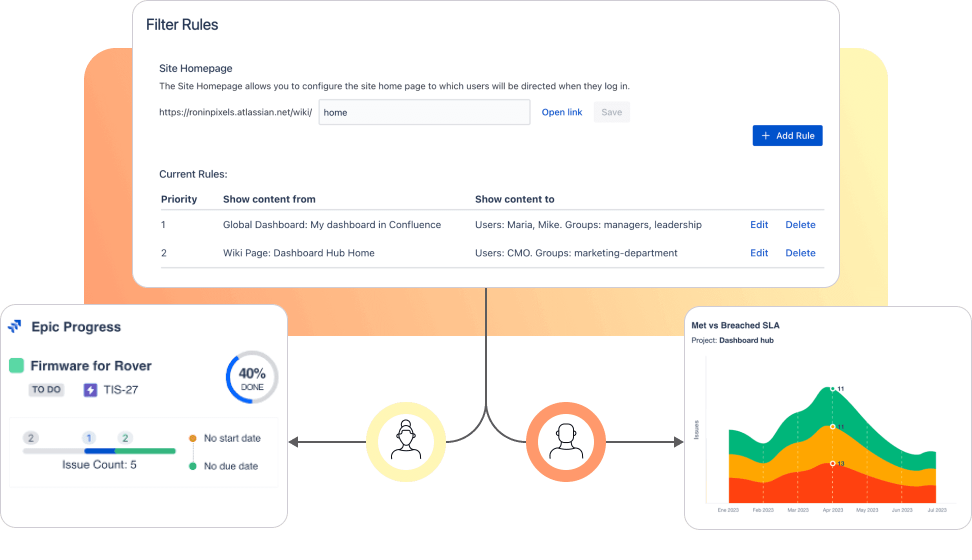Click the Site Homepage section heading
The width and height of the screenshot is (972, 560).
(195, 68)
